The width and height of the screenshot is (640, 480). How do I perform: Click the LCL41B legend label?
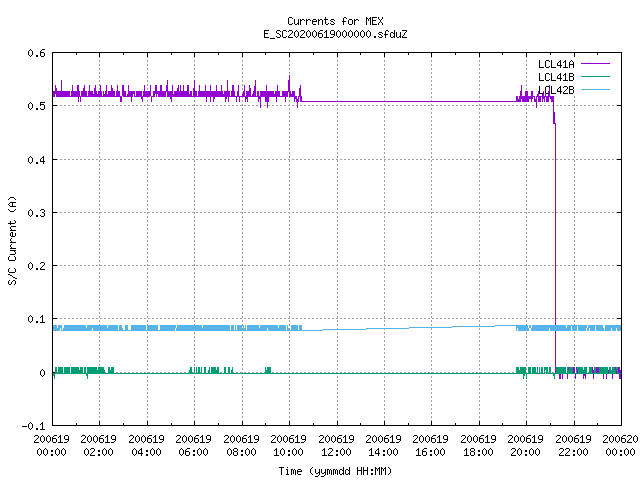coord(556,77)
